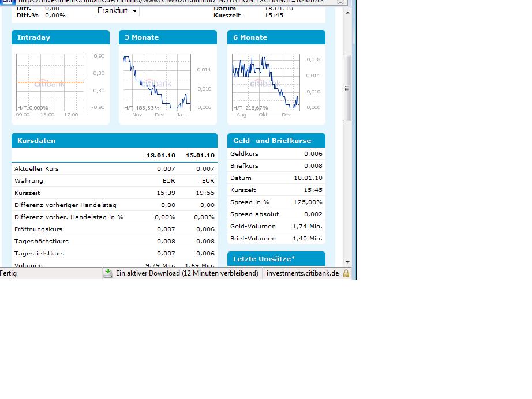Click the Tageshöchstkurs row label
This screenshot has height=399, width=532.
tap(42, 242)
